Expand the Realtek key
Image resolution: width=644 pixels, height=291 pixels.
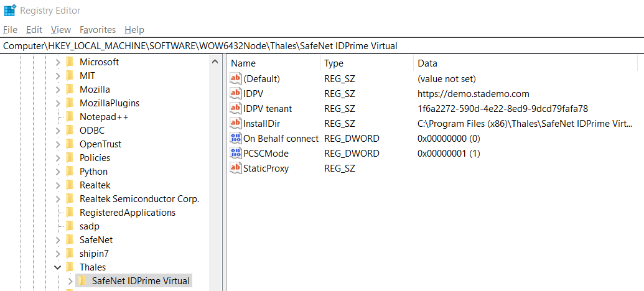click(x=58, y=185)
